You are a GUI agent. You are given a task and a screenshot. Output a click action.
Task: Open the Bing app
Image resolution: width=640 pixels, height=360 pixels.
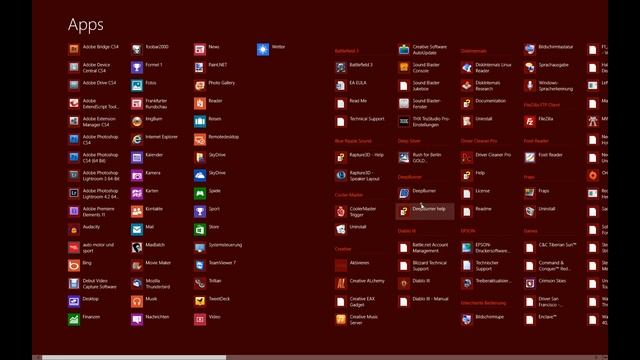80,265
